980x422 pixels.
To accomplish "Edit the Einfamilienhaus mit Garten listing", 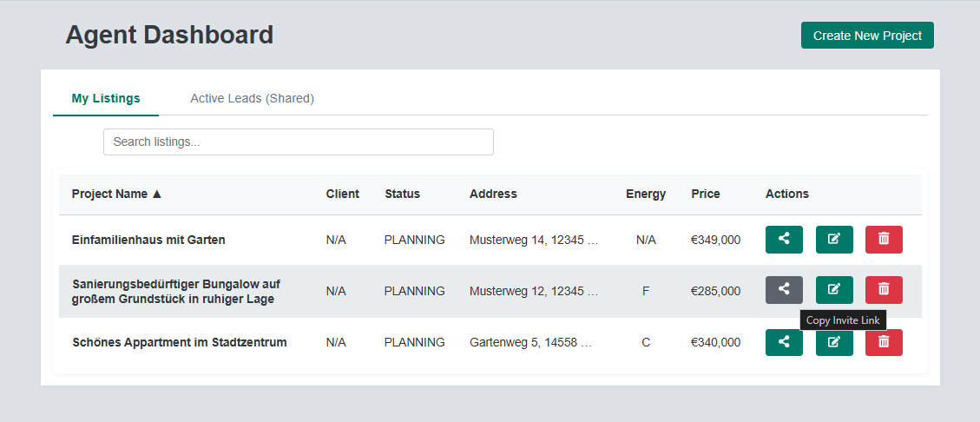I will (834, 240).
